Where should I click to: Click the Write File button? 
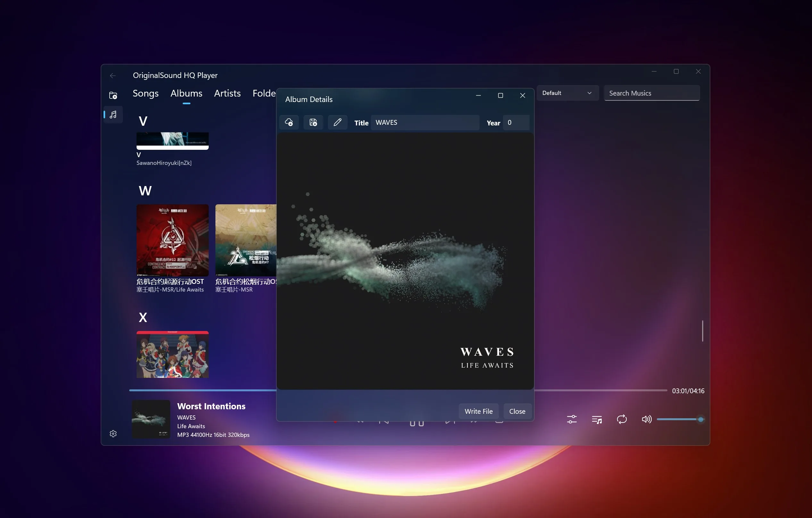click(479, 411)
